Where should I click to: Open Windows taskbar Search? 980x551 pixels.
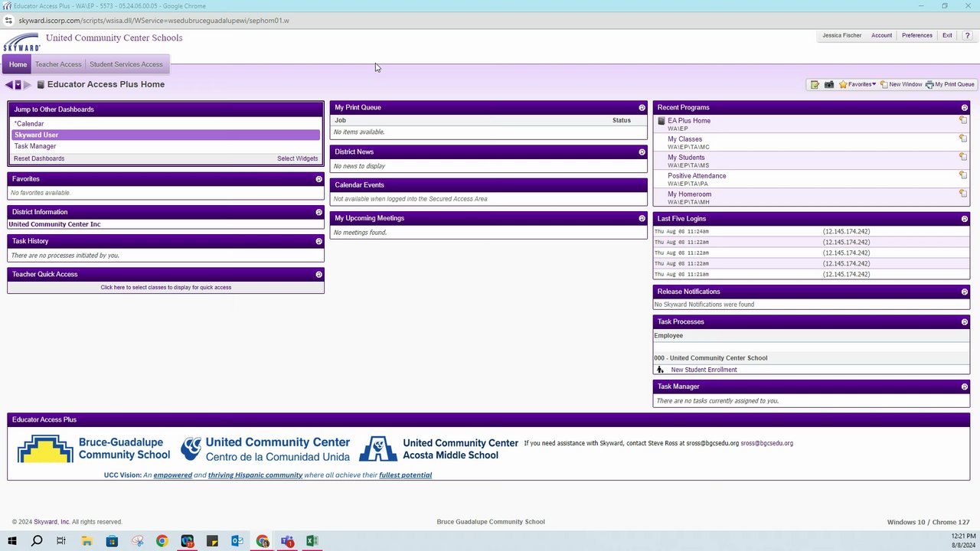37,541
